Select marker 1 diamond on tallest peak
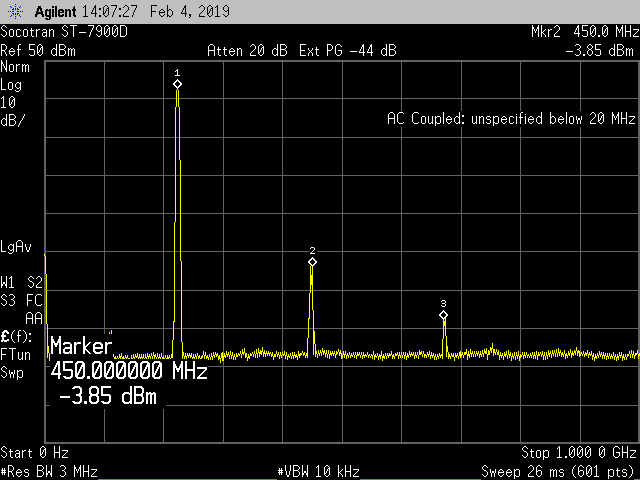 pos(177,84)
